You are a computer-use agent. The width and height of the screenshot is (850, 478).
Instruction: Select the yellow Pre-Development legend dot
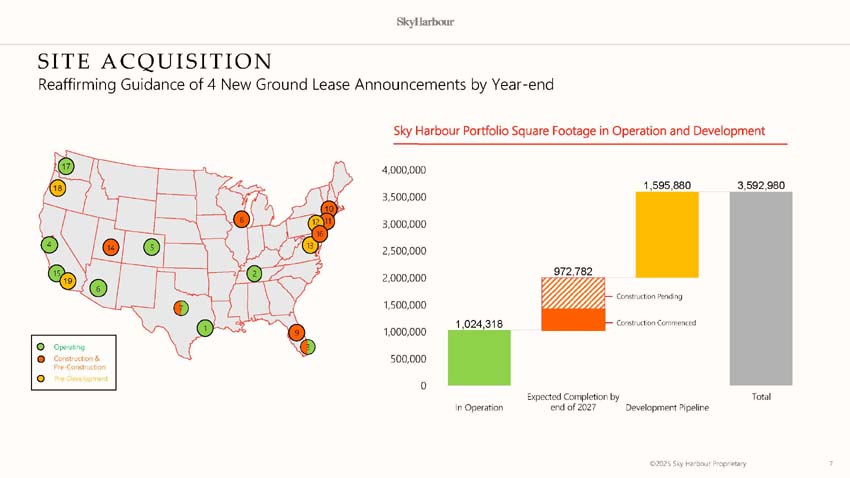[40, 379]
